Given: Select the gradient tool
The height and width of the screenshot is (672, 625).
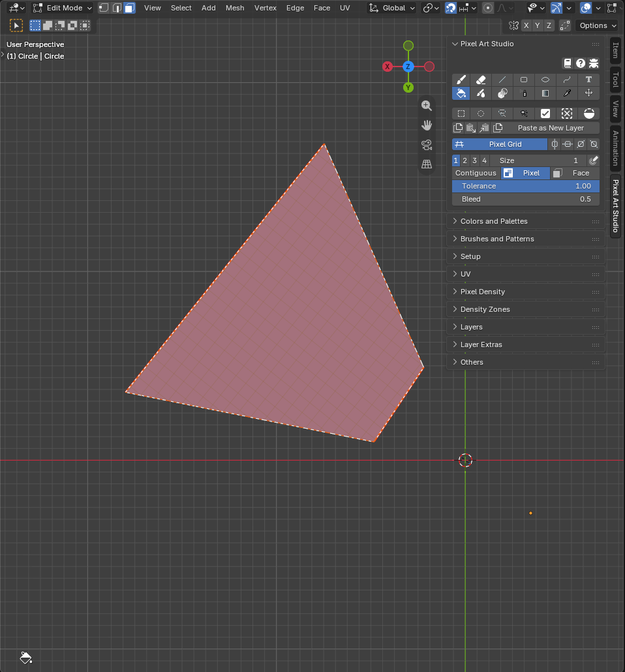Looking at the screenshot, I should [x=545, y=93].
